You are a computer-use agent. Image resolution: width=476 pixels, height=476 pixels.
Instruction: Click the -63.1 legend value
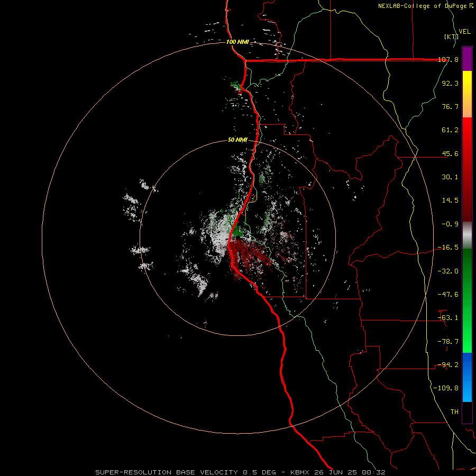click(x=448, y=318)
